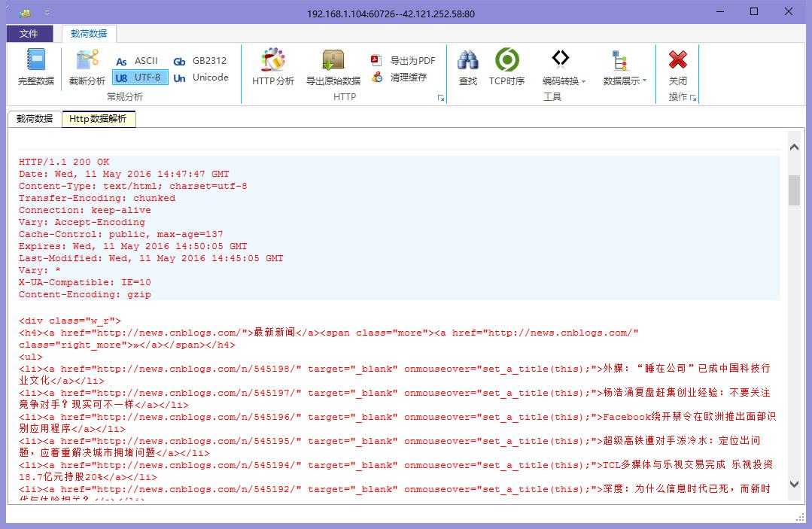Export as PDF via 导出为PDF
This screenshot has width=812, height=529.
(x=403, y=60)
